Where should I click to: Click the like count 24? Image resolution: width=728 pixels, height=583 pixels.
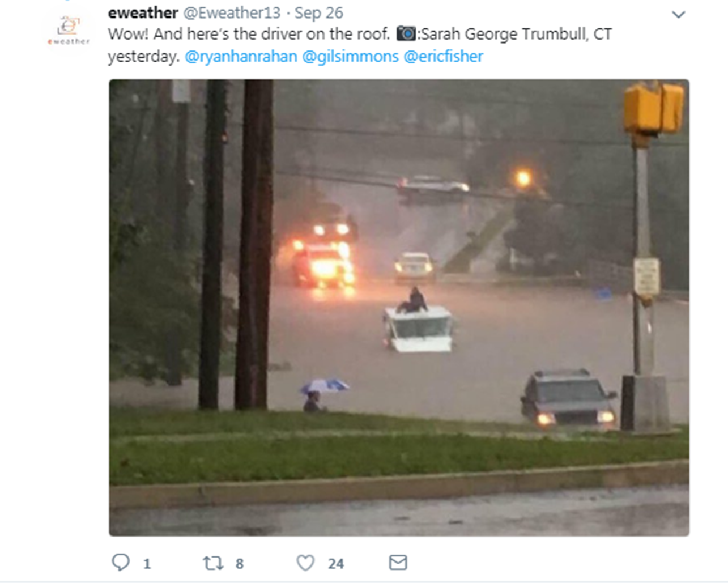pos(336,564)
